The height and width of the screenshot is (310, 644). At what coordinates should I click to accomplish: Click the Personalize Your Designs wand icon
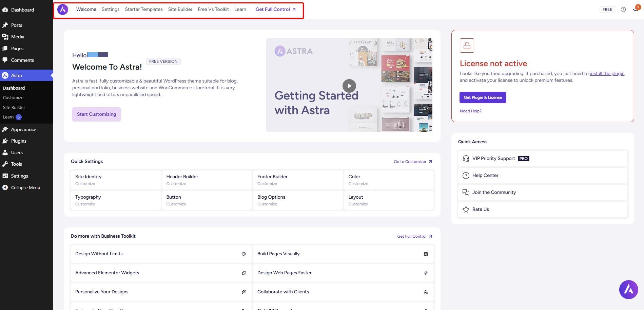coord(243,292)
